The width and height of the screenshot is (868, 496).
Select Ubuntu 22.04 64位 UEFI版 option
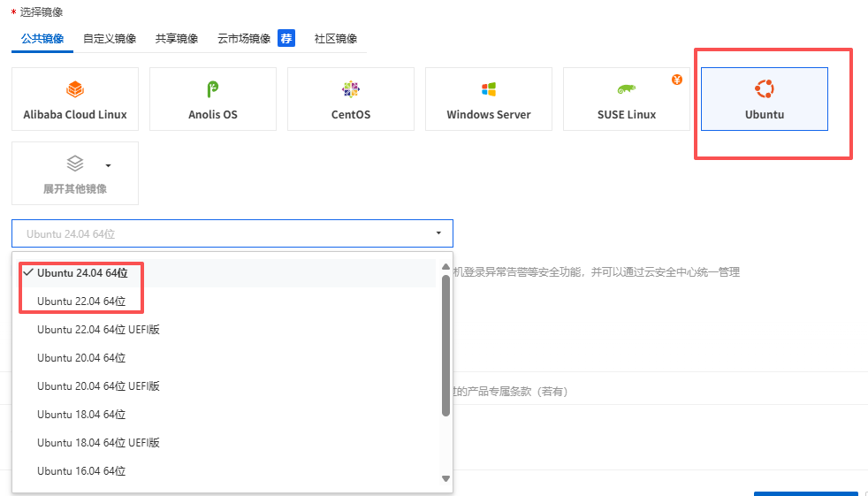pyautogui.click(x=98, y=330)
